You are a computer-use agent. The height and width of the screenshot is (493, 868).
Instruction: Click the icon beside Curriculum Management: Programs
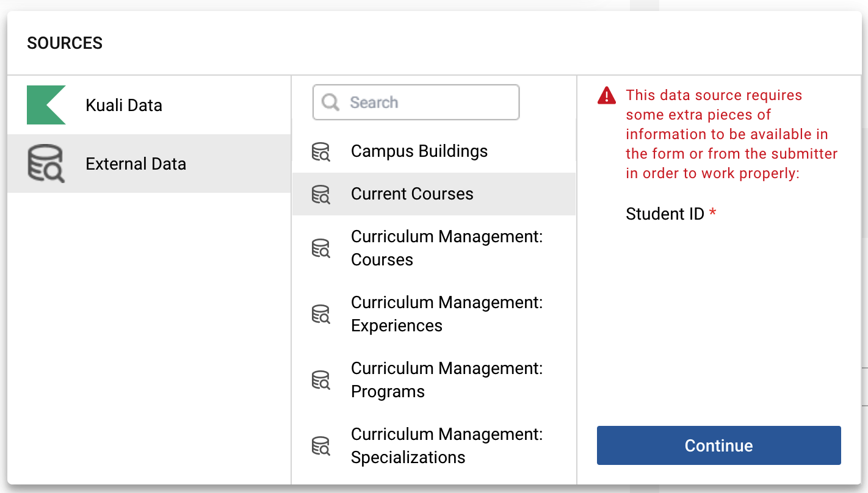click(x=320, y=380)
